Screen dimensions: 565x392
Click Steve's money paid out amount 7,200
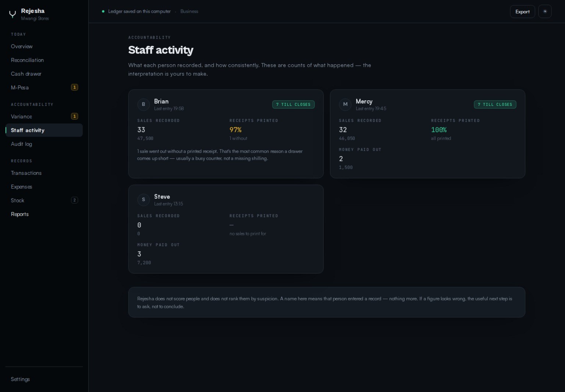click(144, 263)
